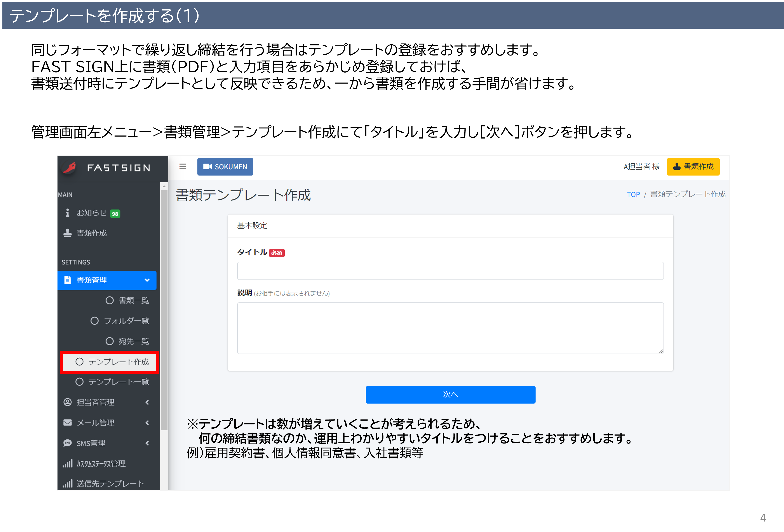Select the 書類一覧 circle item
Screen dimensions: 784x532
(127, 300)
